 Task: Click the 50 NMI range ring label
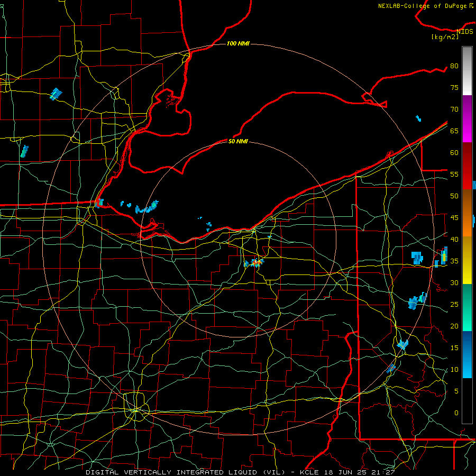(x=238, y=141)
